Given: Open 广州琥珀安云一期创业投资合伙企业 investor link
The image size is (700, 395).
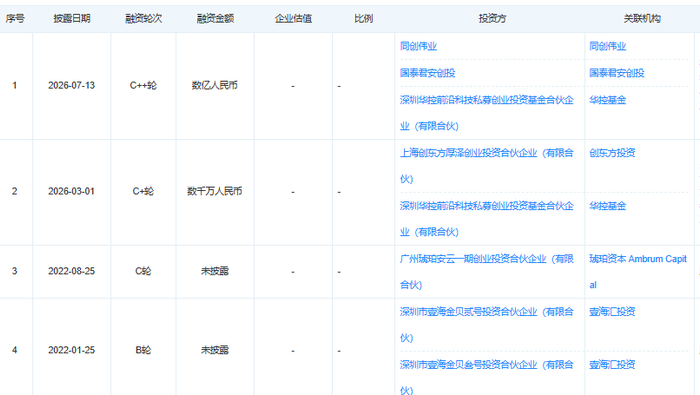Looking at the screenshot, I should pos(487,272).
